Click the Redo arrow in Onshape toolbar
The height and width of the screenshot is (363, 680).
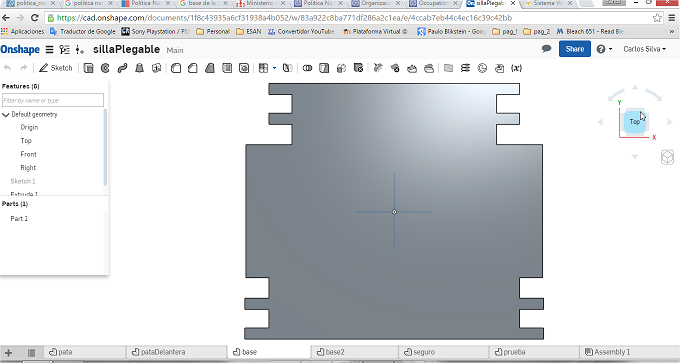point(24,68)
